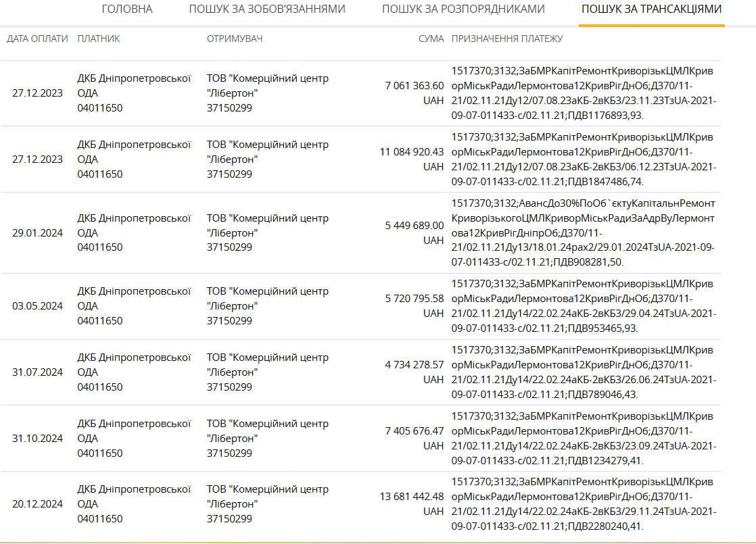Click payment purpose ending ПДВ2280240,41
The width and height of the screenshot is (756, 544).
click(x=583, y=504)
